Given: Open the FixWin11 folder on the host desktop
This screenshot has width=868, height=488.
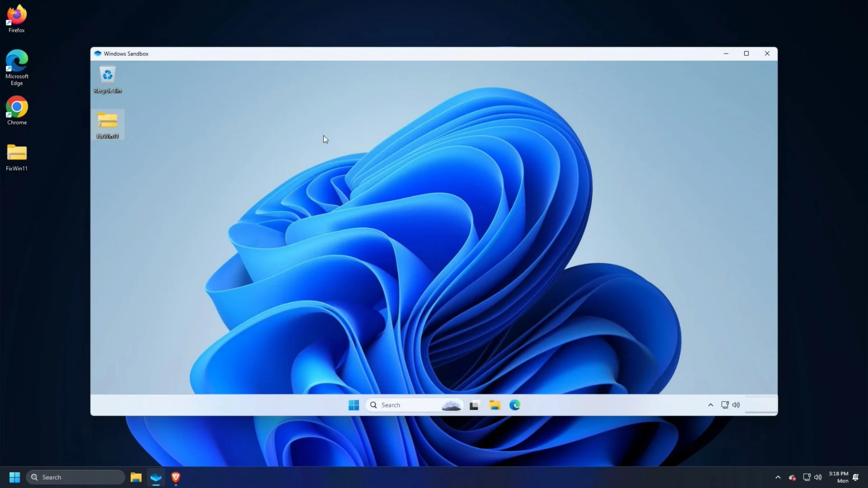Looking at the screenshot, I should [16, 154].
